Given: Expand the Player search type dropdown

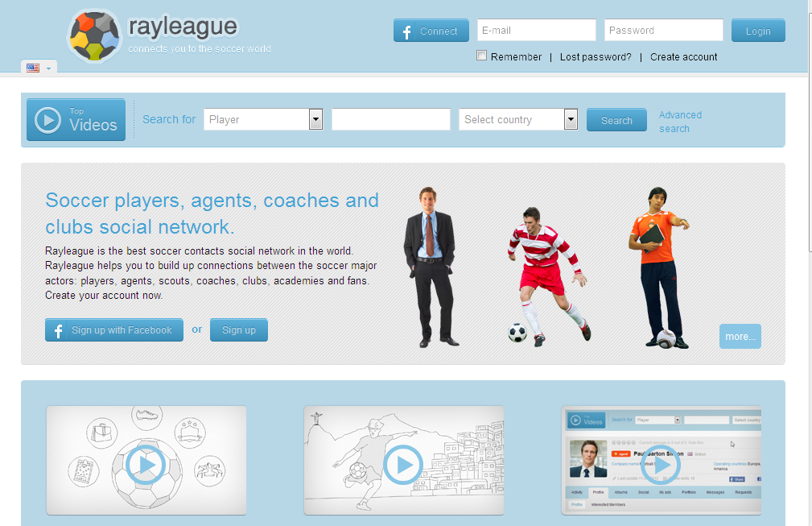Looking at the screenshot, I should pos(315,119).
